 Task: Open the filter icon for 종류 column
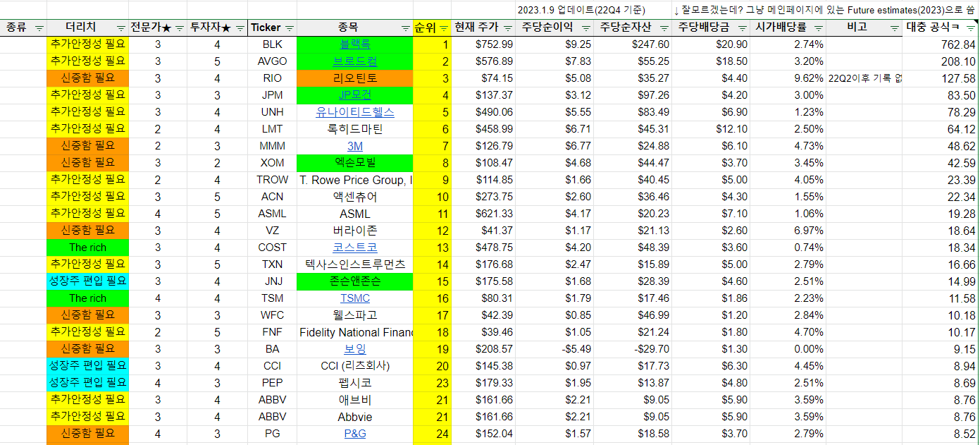click(39, 28)
